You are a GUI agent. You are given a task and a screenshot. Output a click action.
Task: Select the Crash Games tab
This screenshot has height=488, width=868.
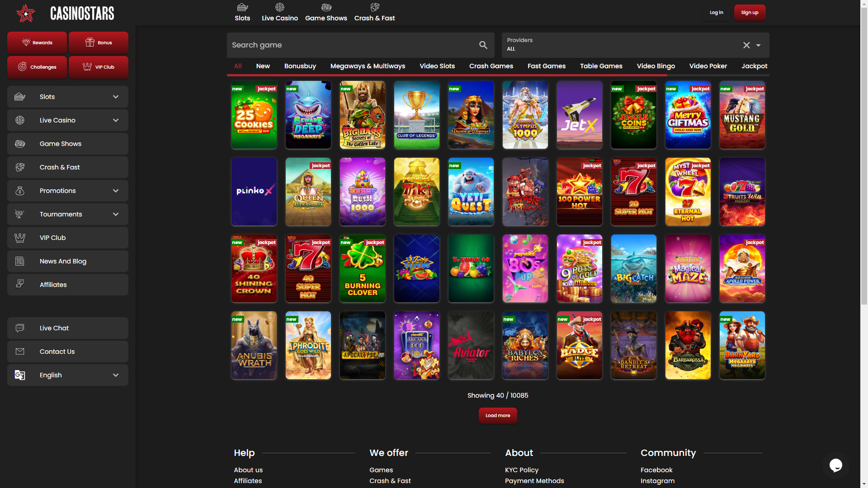point(491,66)
